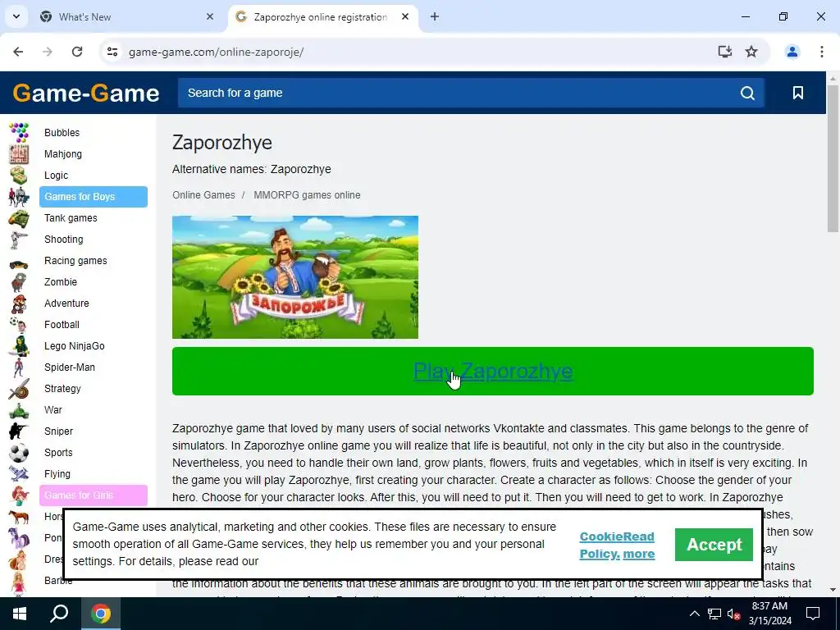The height and width of the screenshot is (630, 840).
Task: Open the taskbar clock and date
Action: pyautogui.click(x=769, y=614)
